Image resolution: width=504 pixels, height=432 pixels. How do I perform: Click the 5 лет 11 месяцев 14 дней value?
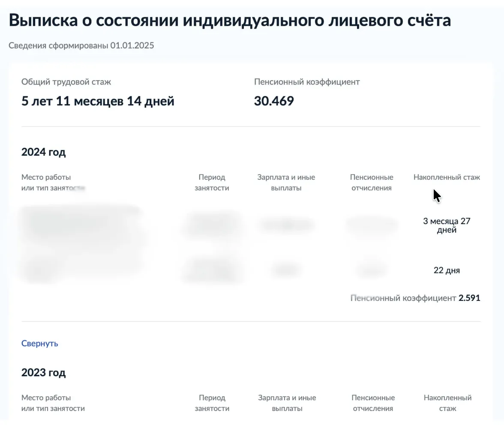click(x=98, y=102)
